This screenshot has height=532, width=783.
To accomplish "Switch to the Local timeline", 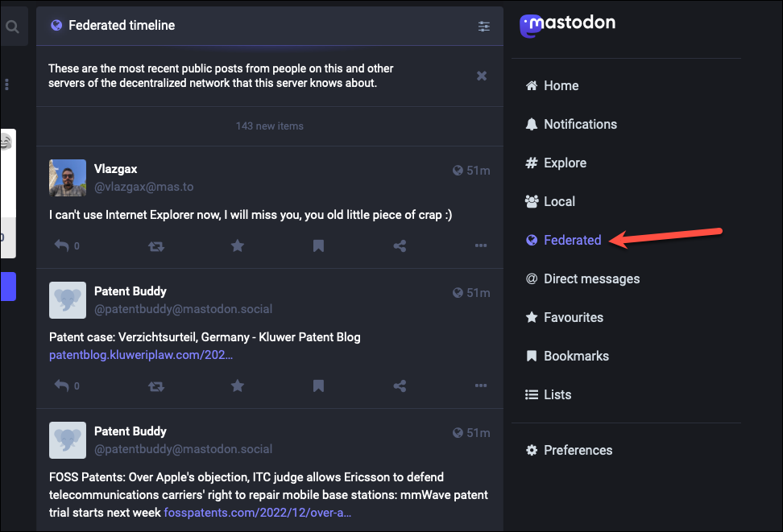I will pyautogui.click(x=550, y=202).
